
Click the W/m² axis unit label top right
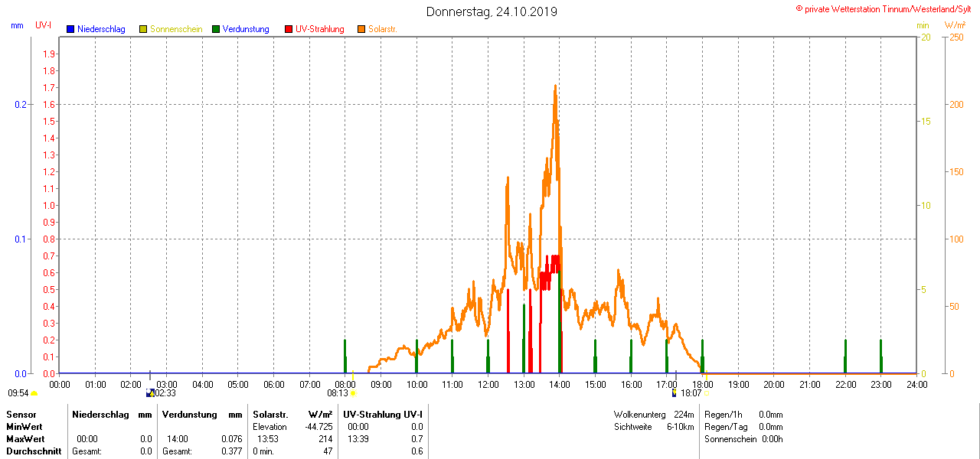[x=955, y=25]
